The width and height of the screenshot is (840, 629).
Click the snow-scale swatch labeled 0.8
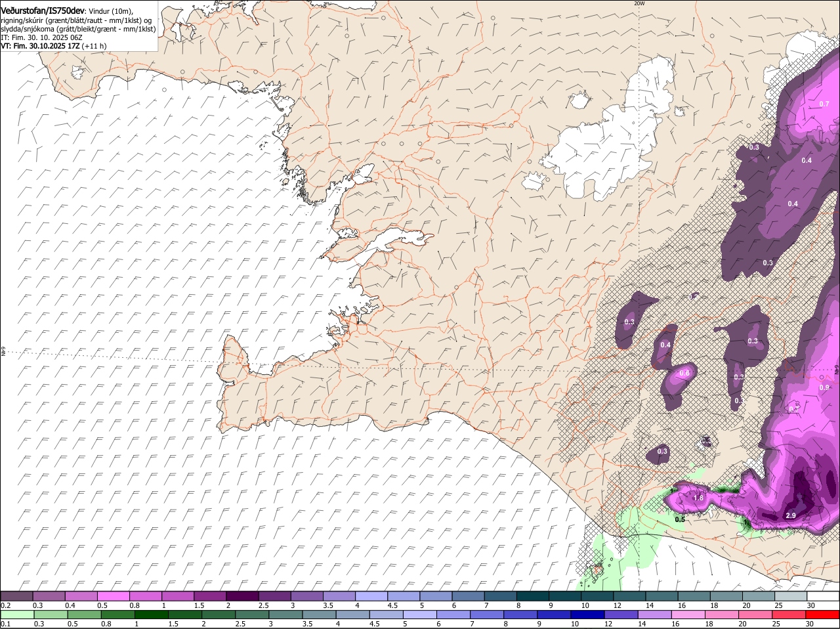pyautogui.click(x=146, y=596)
